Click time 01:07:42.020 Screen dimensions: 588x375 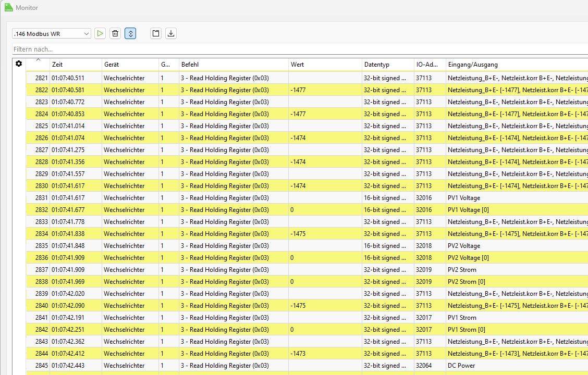pos(68,294)
